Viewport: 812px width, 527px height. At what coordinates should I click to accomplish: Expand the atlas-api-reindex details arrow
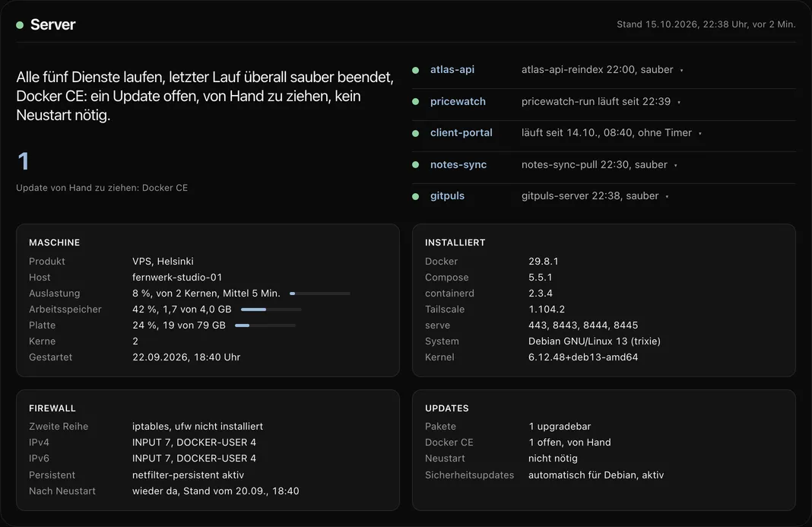click(681, 71)
